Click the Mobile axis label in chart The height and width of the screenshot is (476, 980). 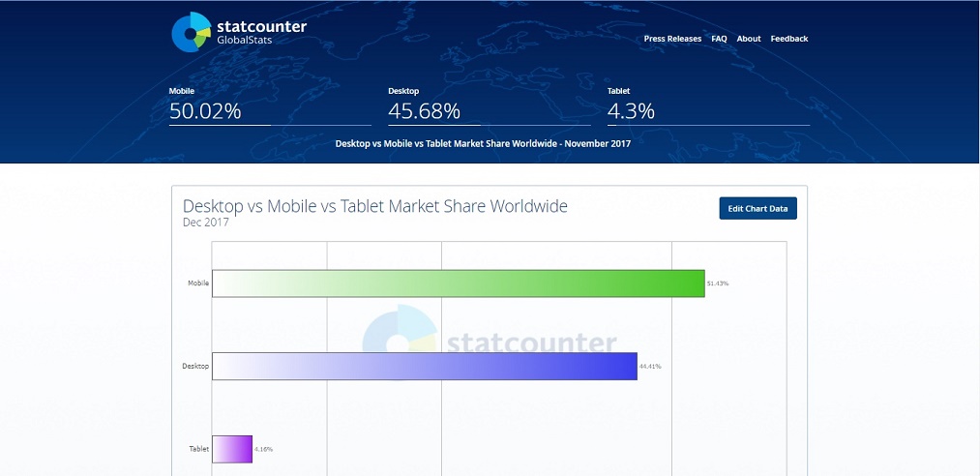click(198, 283)
